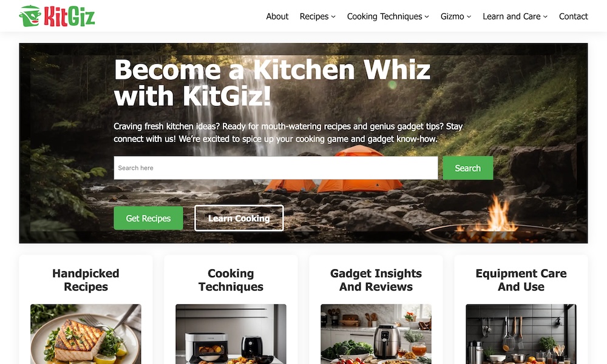This screenshot has width=607, height=364.
Task: Open the Contact page link
Action: [574, 16]
